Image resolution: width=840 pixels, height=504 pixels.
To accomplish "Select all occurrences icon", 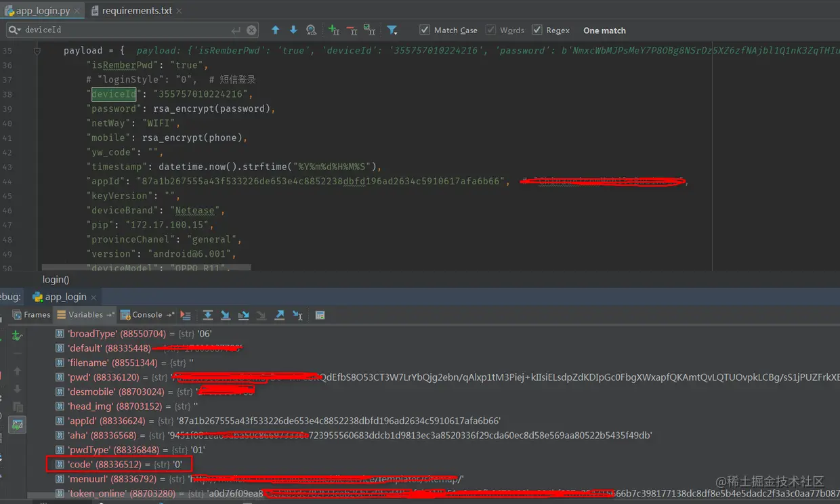I will point(369,30).
